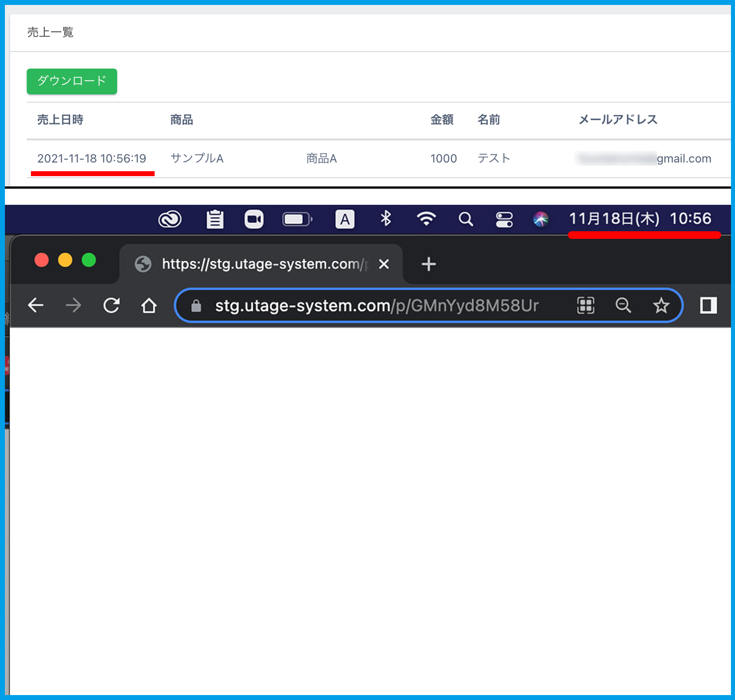Open Creative Cloud menu bar icon

click(170, 219)
